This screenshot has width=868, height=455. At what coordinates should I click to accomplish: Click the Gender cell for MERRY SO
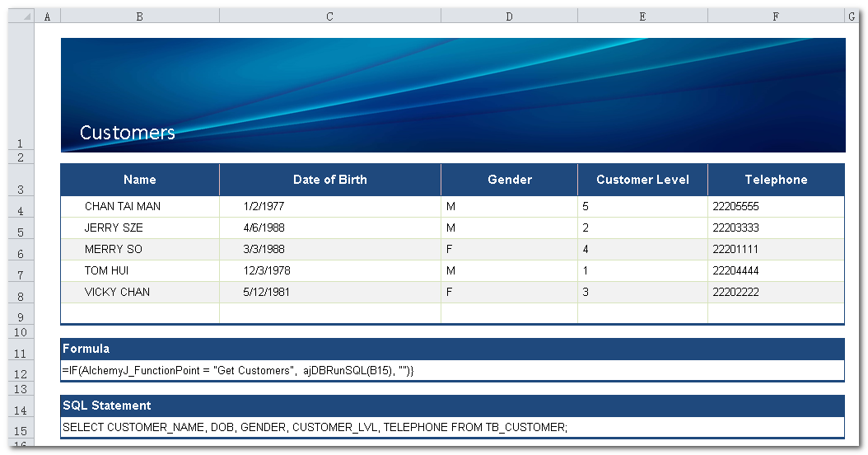pyautogui.click(x=509, y=250)
